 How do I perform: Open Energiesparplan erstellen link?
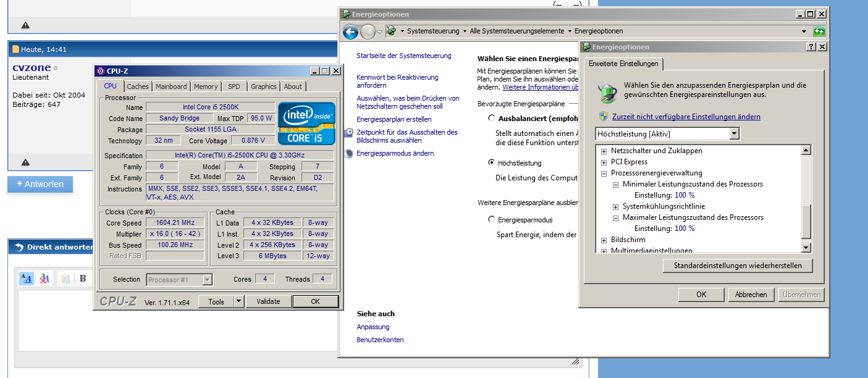coord(394,119)
